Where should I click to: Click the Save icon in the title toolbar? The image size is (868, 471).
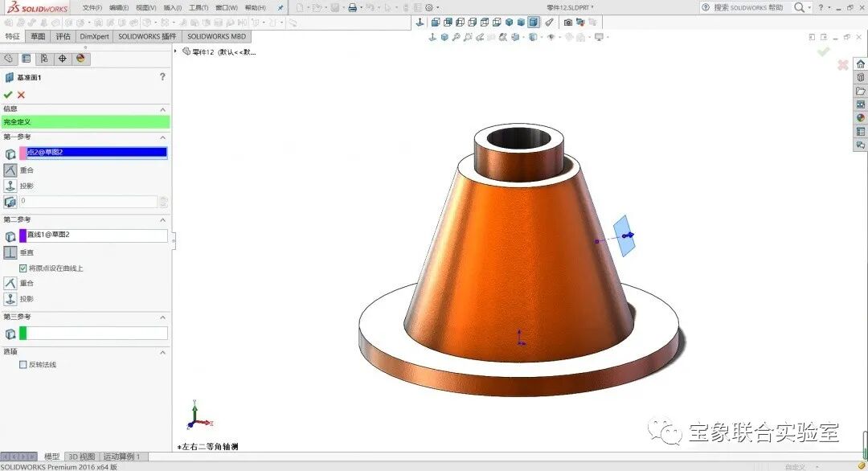(335, 8)
